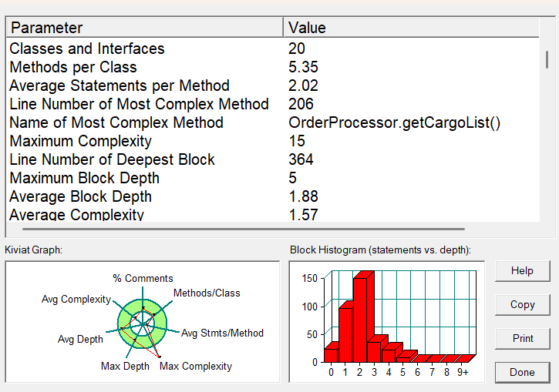Select the Average Block Depth row
Image resolution: width=559 pixels, height=392 pixels.
(x=273, y=196)
